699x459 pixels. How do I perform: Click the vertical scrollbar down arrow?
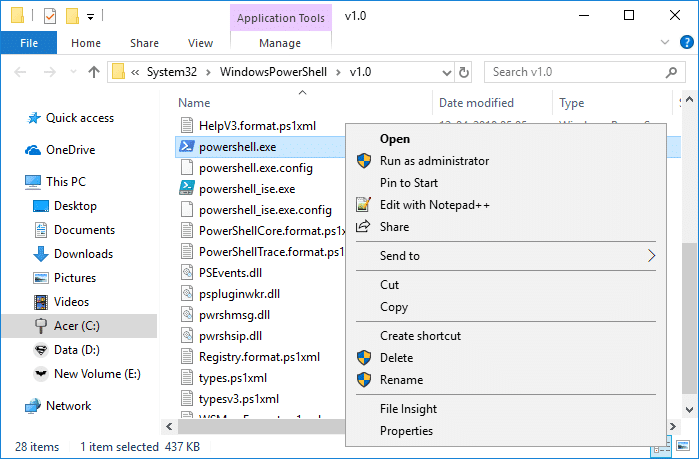click(x=689, y=409)
